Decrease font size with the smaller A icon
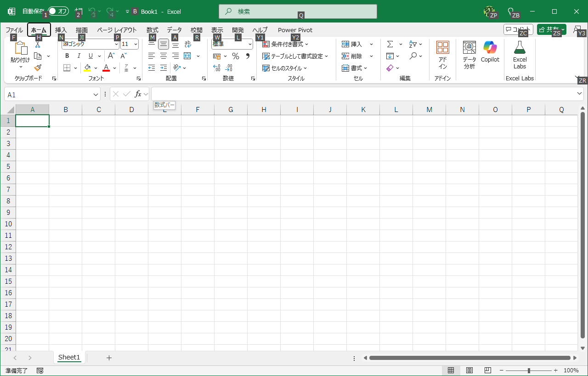The height and width of the screenshot is (376, 588). [x=123, y=56]
